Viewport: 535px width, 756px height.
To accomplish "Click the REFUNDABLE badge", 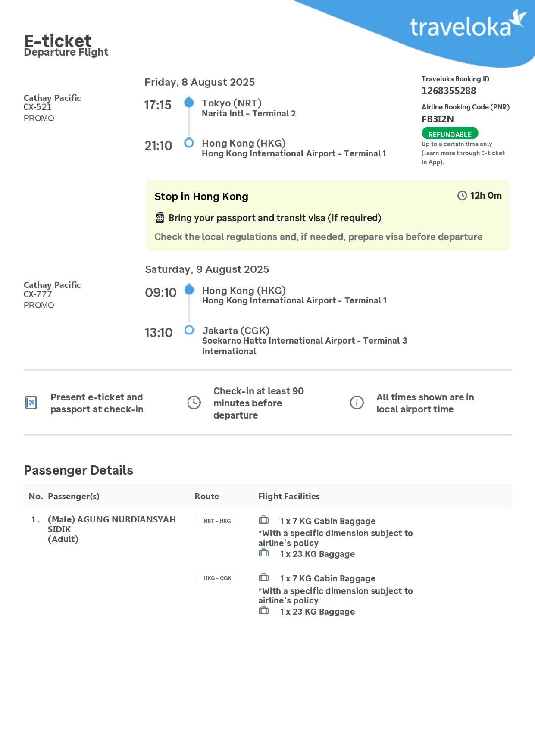I will click(450, 134).
